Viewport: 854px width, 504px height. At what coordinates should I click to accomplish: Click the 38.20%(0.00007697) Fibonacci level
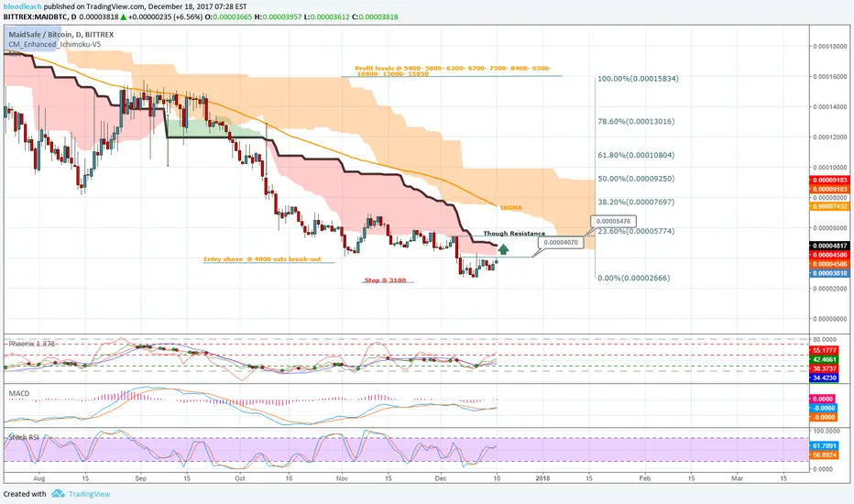click(x=636, y=203)
